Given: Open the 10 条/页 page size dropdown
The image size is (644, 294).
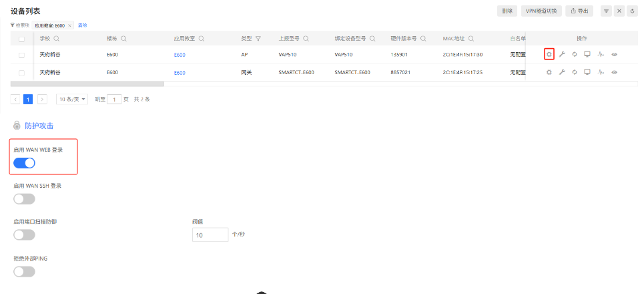Looking at the screenshot, I should 72,99.
